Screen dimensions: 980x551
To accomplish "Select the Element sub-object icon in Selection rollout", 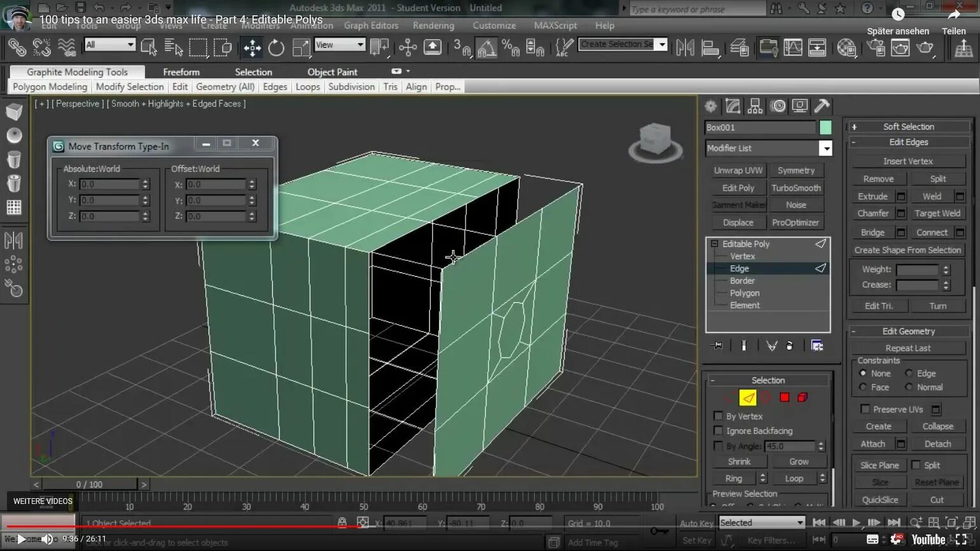I will pos(803,397).
